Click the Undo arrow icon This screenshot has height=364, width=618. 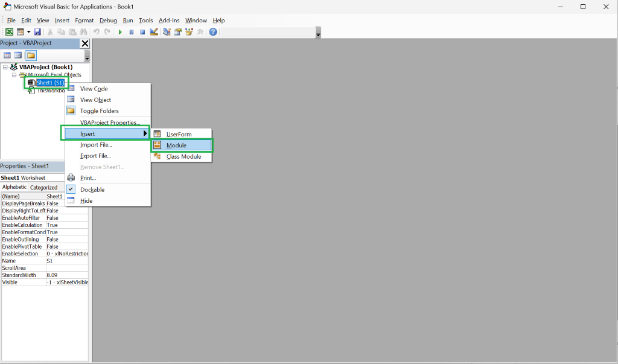pos(96,32)
